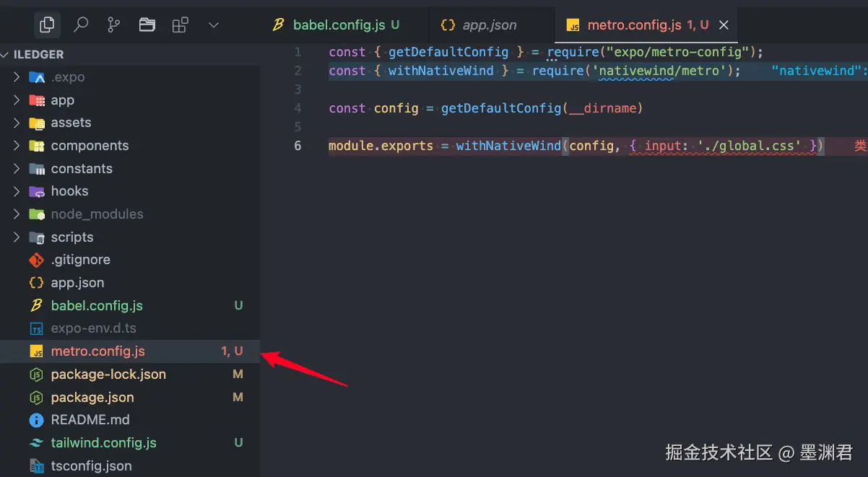Switch to the app.json editor tab
The height and width of the screenshot is (477, 868).
pos(489,25)
